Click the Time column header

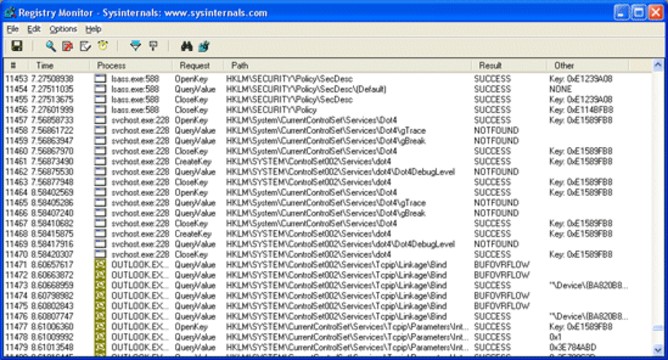(x=59, y=65)
